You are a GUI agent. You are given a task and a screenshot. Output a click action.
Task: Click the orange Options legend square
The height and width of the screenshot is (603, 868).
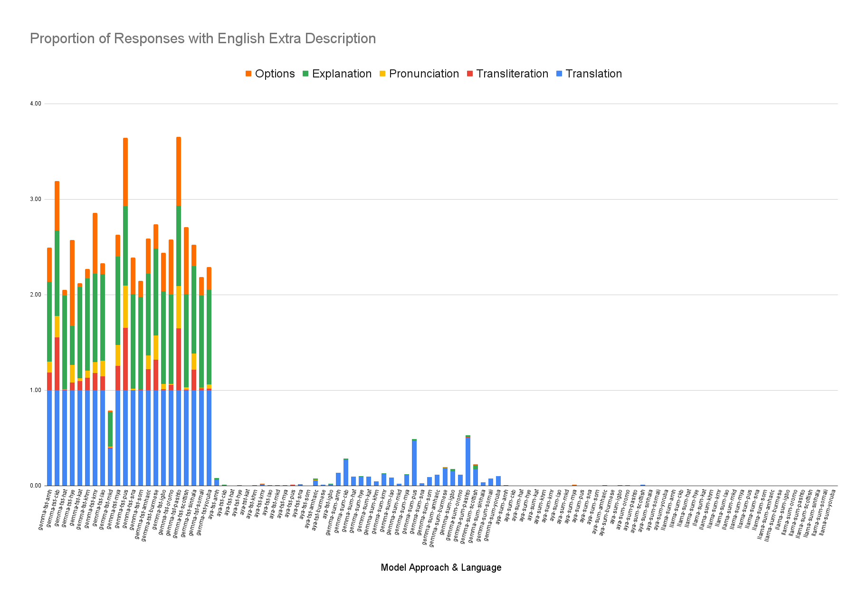point(249,74)
